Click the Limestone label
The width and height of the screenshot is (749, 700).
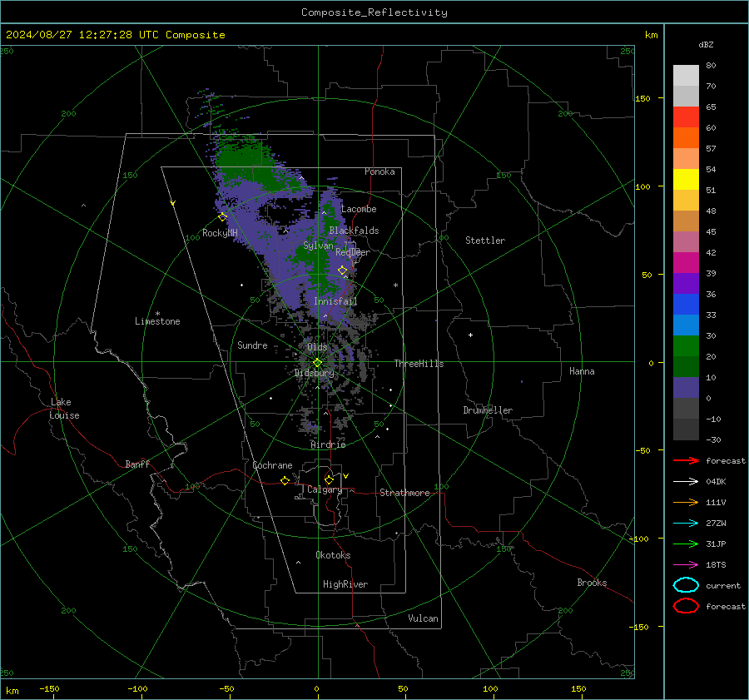pyautogui.click(x=157, y=321)
